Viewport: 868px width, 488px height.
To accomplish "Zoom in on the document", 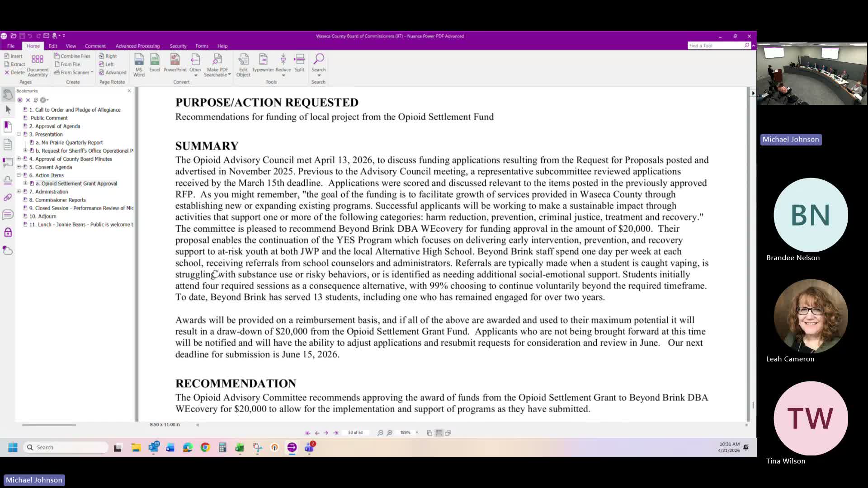I will [390, 433].
